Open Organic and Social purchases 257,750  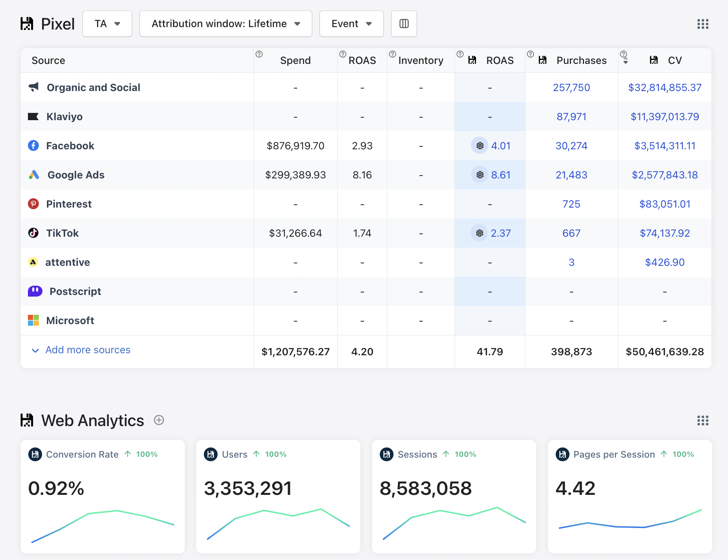point(571,87)
